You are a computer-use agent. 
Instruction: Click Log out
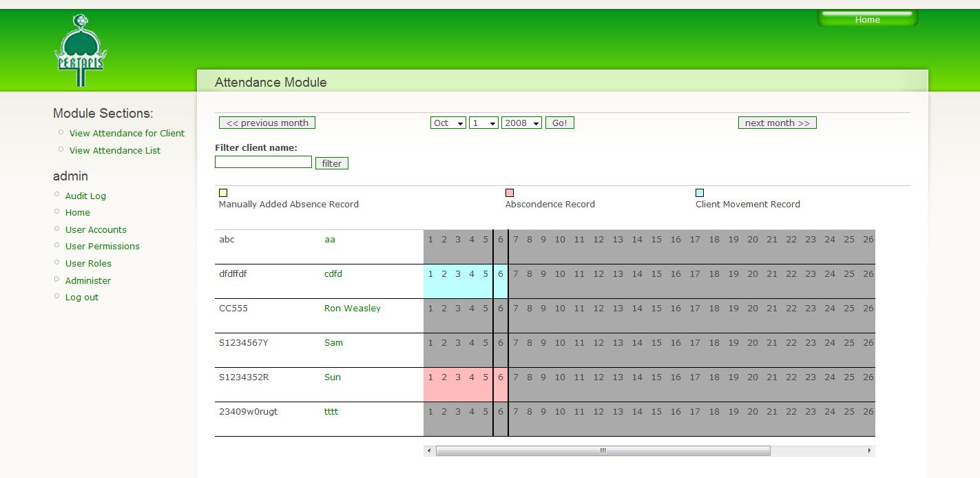pyautogui.click(x=82, y=297)
